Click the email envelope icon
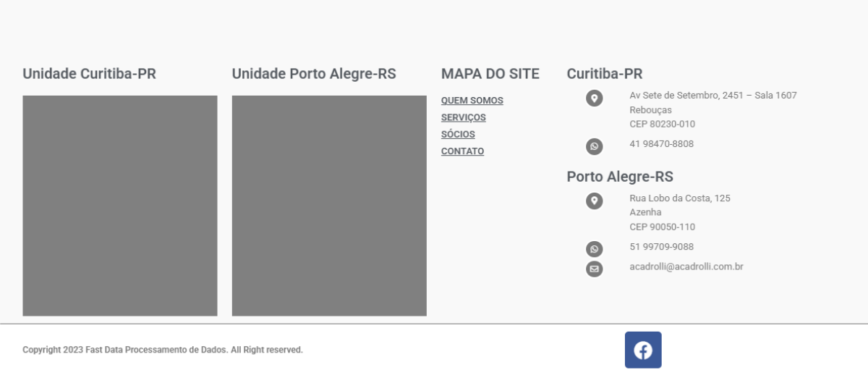This screenshot has width=868, height=370. [x=594, y=269]
